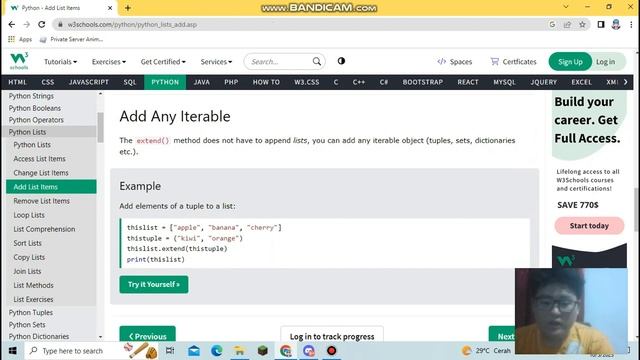
Task: Open Task View on the taskbar
Action: coord(170,351)
